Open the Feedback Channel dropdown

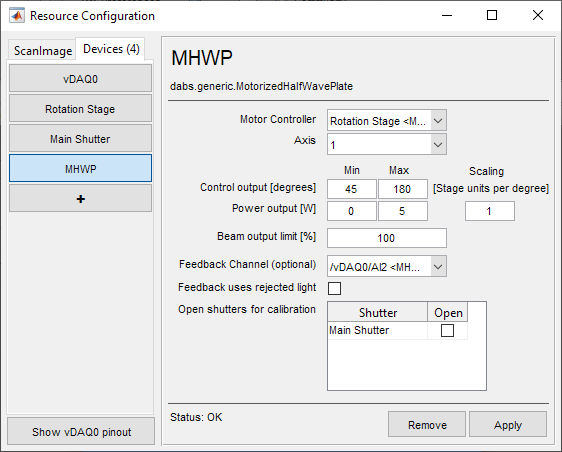coord(387,266)
